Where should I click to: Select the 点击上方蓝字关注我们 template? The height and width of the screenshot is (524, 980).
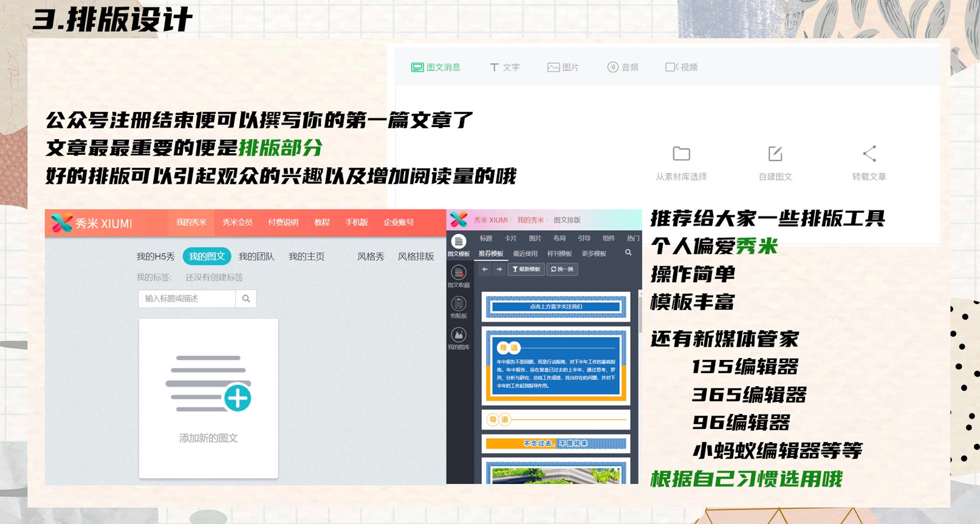556,306
